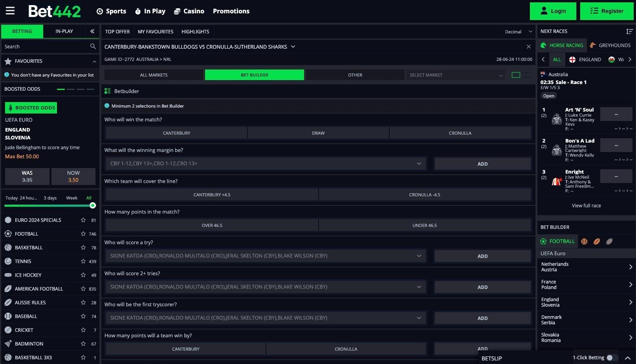Screen dimensions: 636x364
Task: Switch to the Greyhounds tab
Action: pos(610,46)
